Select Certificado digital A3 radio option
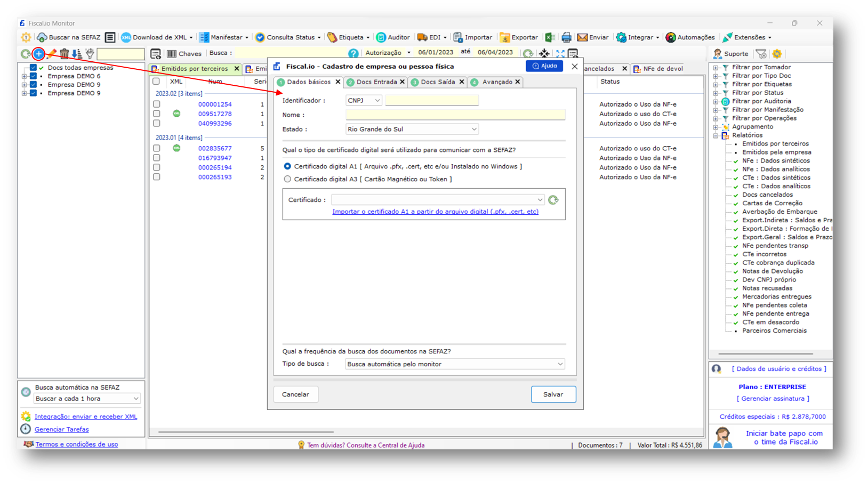The image size is (868, 484). [287, 179]
